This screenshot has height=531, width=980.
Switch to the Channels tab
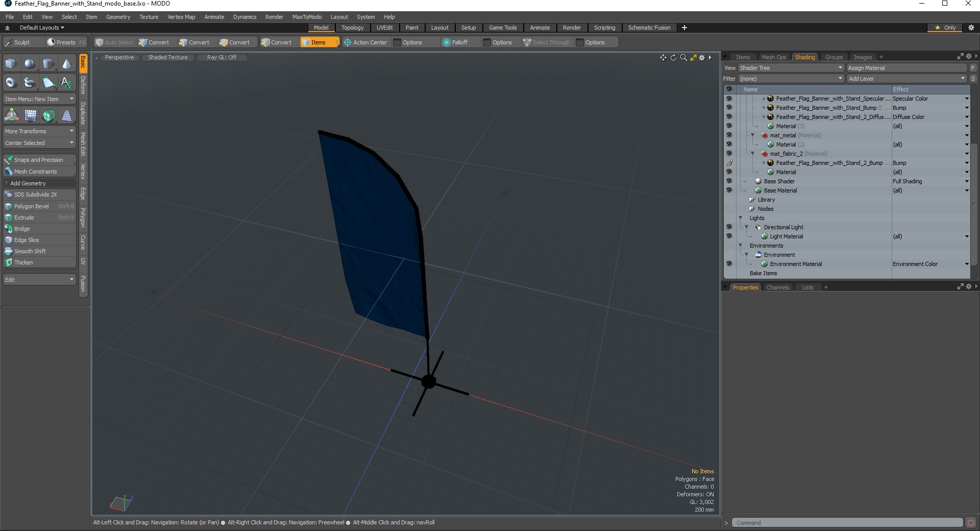[x=777, y=287]
